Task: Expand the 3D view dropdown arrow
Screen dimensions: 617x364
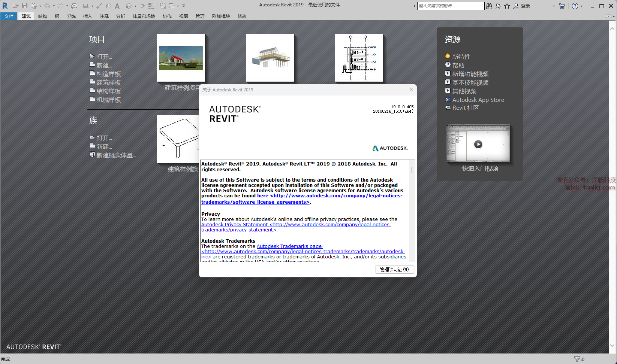Action: [135, 6]
